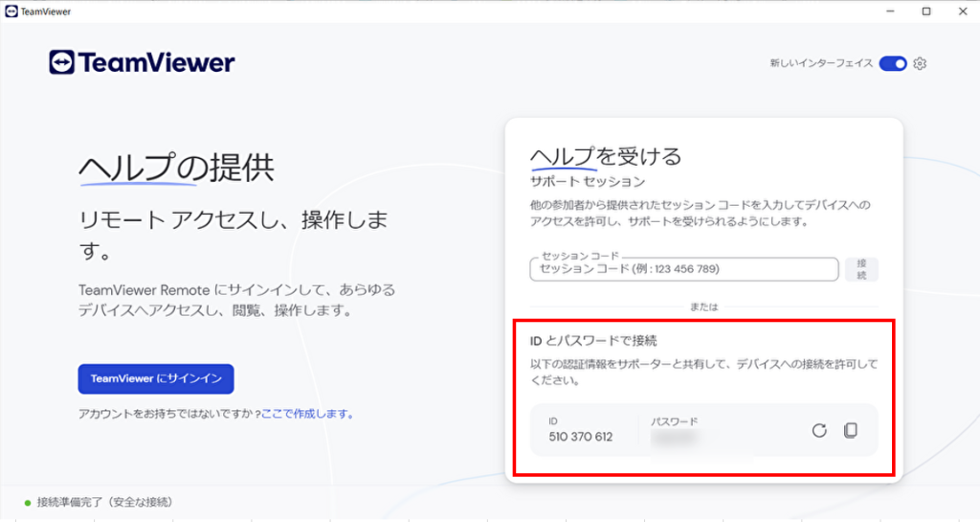Select the ID number 510 370 612
The height and width of the screenshot is (522, 980).
(x=581, y=437)
